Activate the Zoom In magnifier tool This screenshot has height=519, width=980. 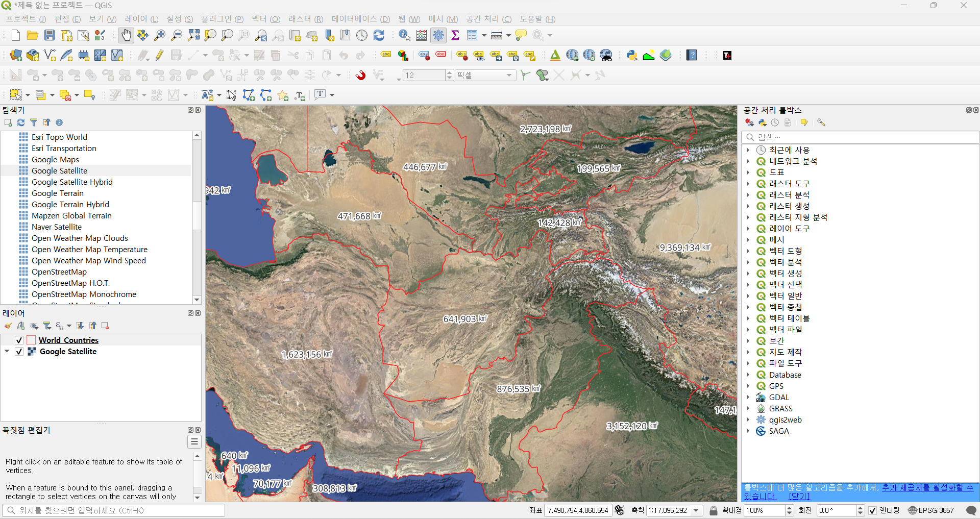coord(160,35)
